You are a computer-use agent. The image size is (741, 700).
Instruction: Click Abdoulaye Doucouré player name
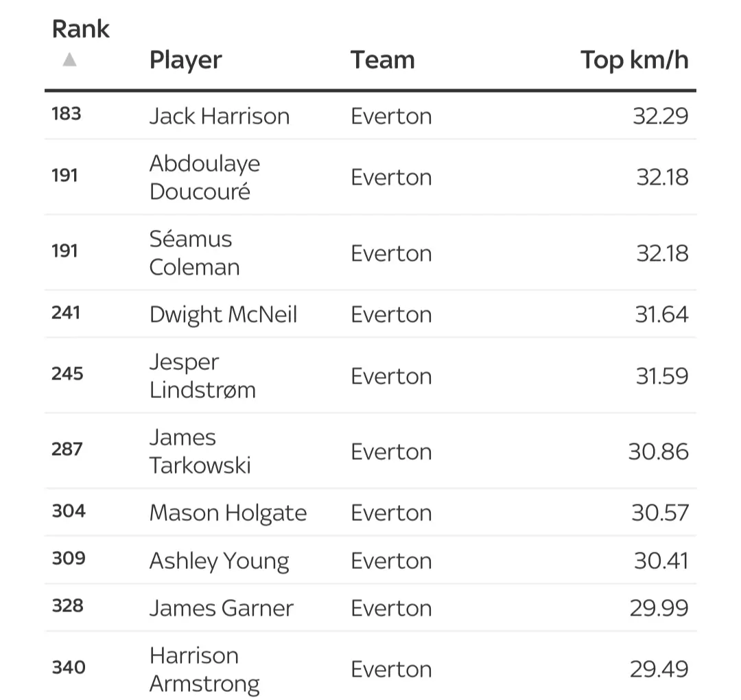(204, 177)
